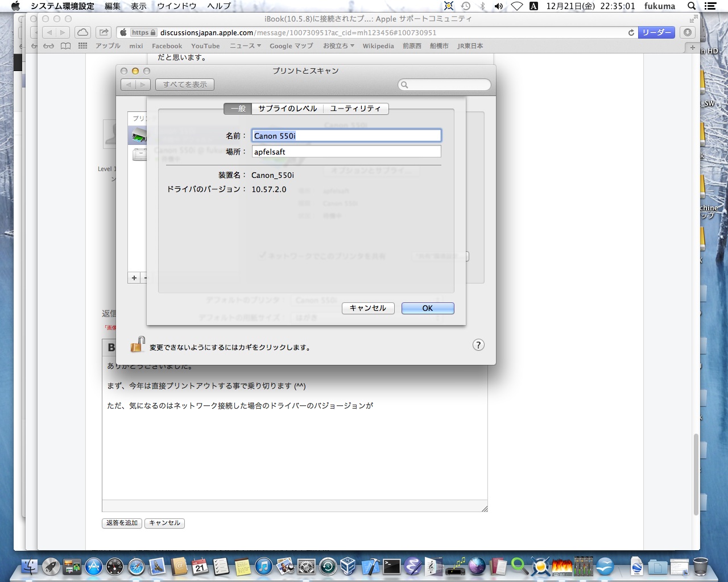Click the lock icon to prevent changes
Viewport: 728px width, 582px height.
[x=138, y=344]
